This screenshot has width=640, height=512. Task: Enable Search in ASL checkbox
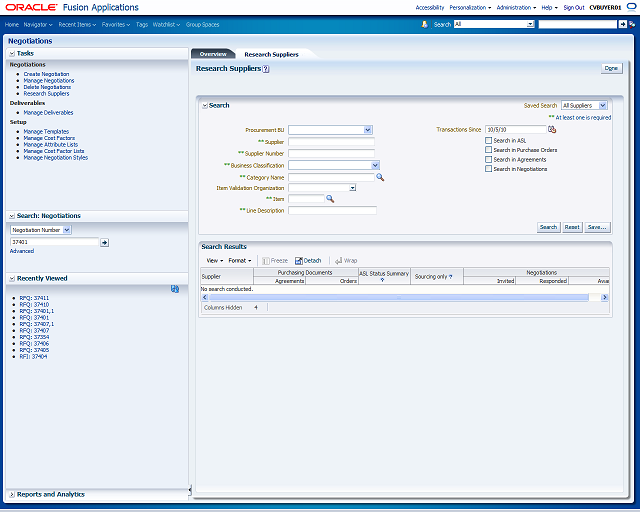click(488, 140)
